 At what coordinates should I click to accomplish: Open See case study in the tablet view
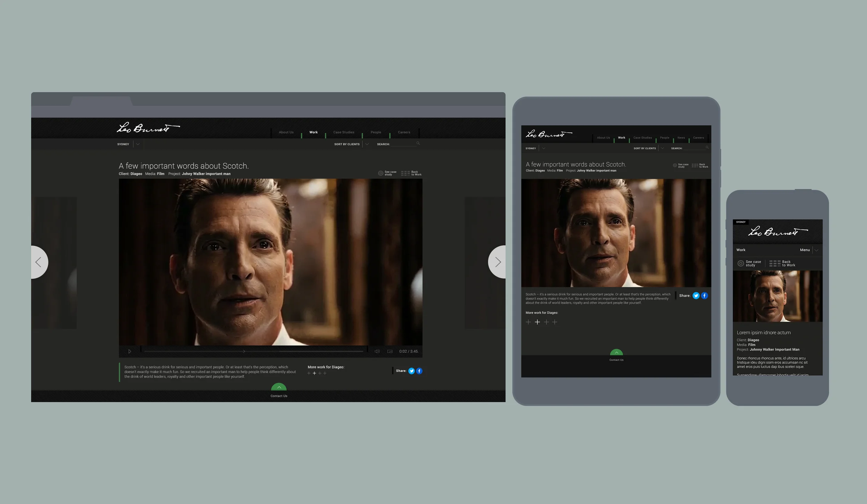point(680,166)
